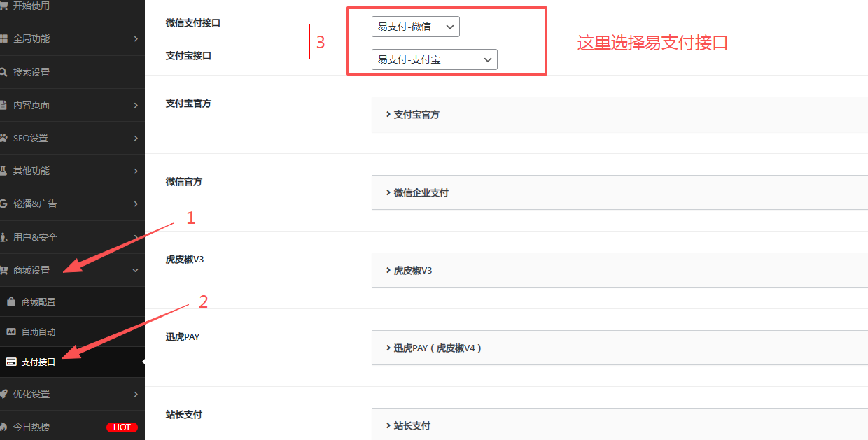Viewport: 868px width, 440px height.
Task: Click the Google icon beside 轮播&广告
Action: pos(3,204)
